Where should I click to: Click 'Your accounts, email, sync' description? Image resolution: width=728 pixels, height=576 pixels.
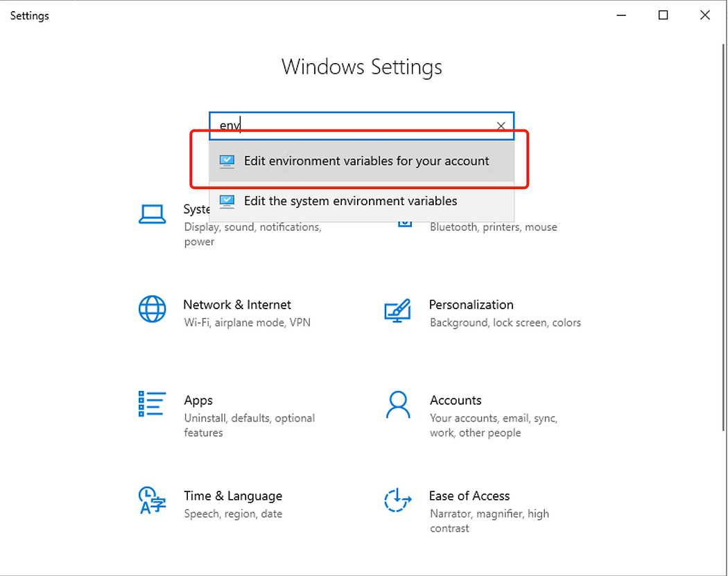pyautogui.click(x=494, y=425)
